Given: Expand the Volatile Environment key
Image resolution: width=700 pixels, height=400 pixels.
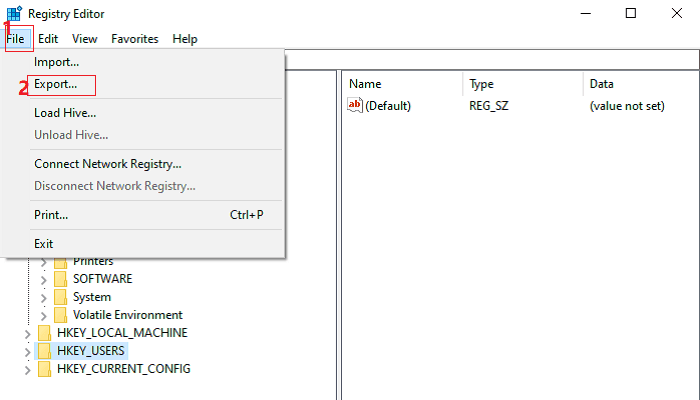Looking at the screenshot, I should tap(43, 316).
